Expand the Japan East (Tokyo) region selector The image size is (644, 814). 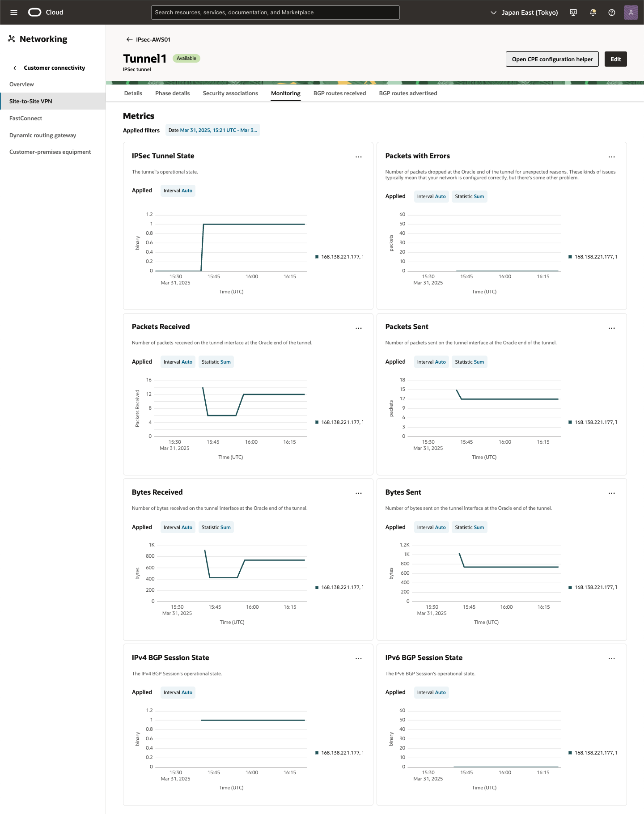[524, 13]
